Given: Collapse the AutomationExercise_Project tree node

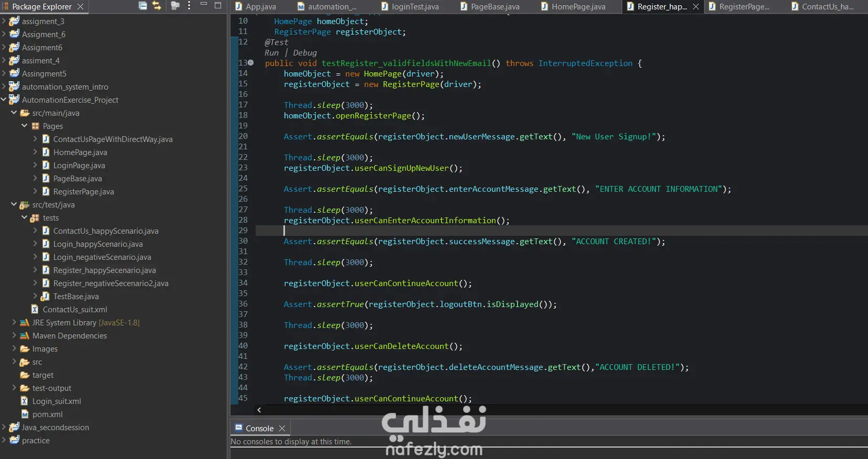Looking at the screenshot, I should tap(4, 100).
